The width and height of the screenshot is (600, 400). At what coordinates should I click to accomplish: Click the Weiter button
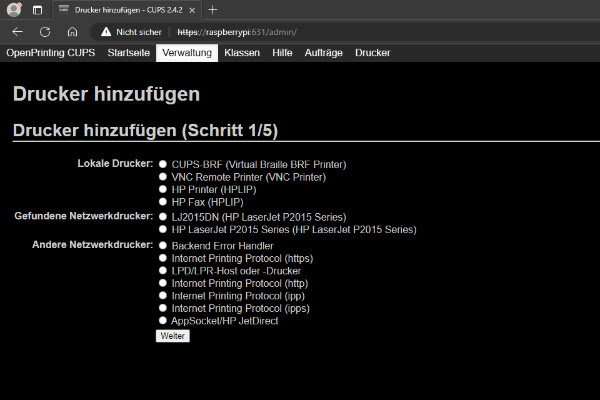click(173, 336)
